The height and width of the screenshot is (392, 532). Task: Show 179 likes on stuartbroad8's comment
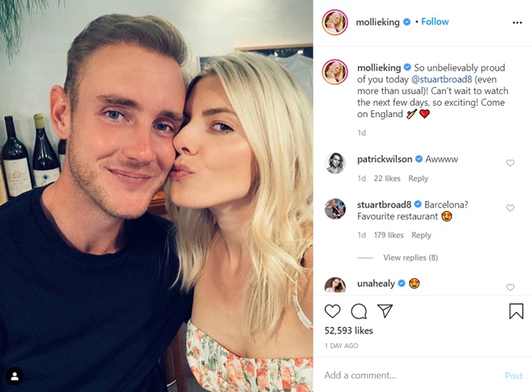388,235
